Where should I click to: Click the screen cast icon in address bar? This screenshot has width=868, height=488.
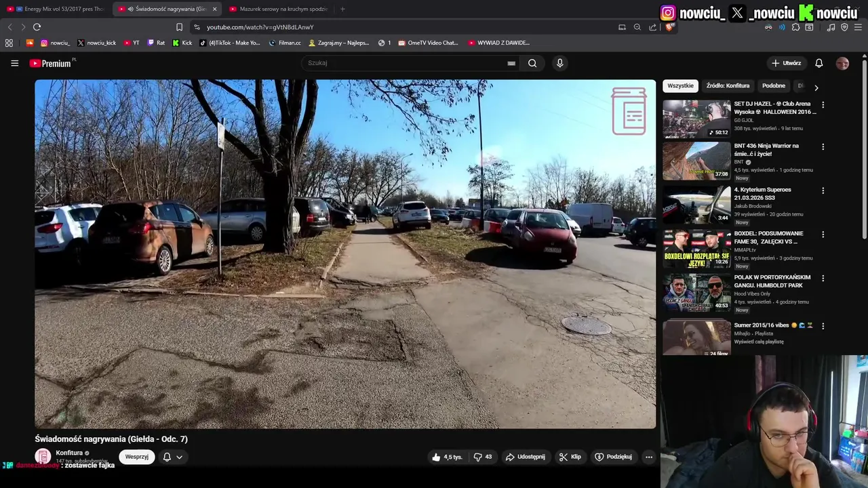pos(622,27)
